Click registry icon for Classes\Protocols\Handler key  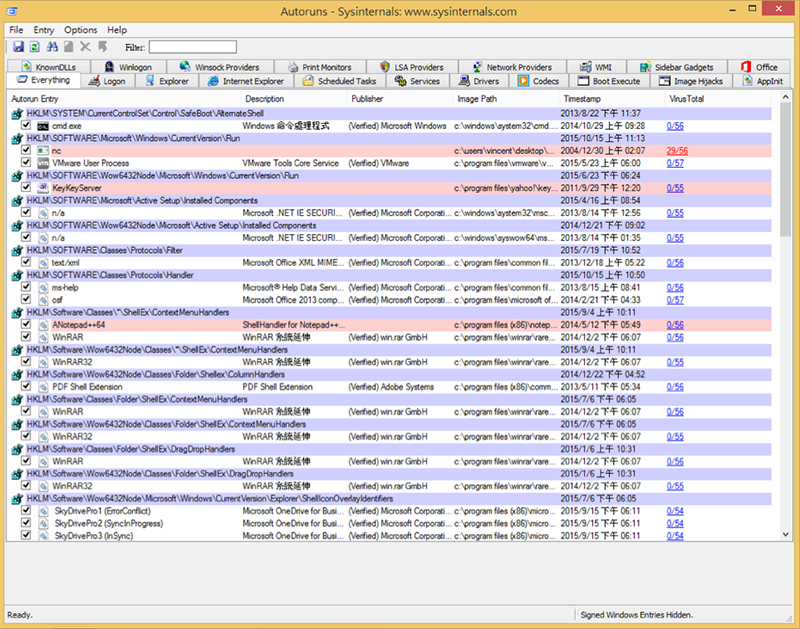pos(17,275)
